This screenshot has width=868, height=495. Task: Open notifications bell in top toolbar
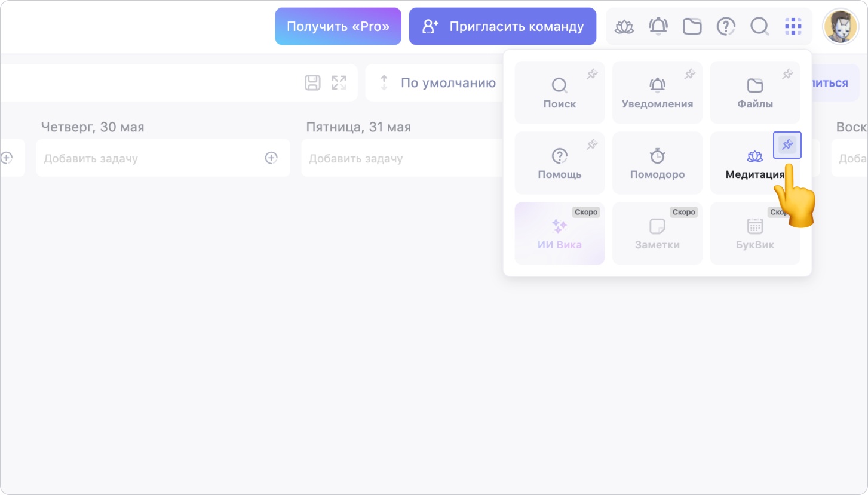(658, 26)
